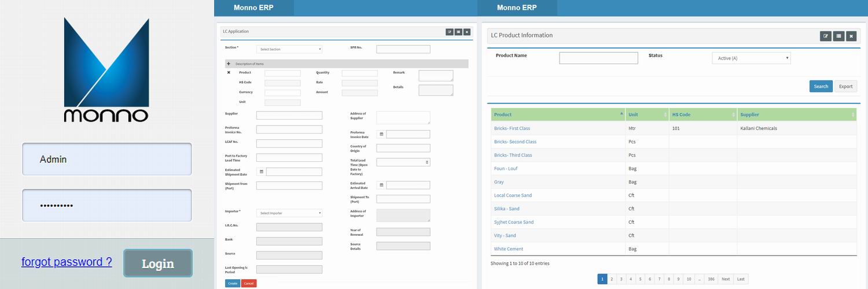Click the red Cancel button
868x289 pixels.
pos(249,283)
